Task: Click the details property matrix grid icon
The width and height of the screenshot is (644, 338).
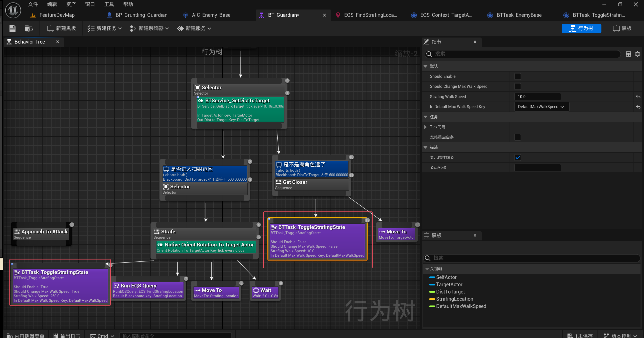Action: tap(628, 54)
